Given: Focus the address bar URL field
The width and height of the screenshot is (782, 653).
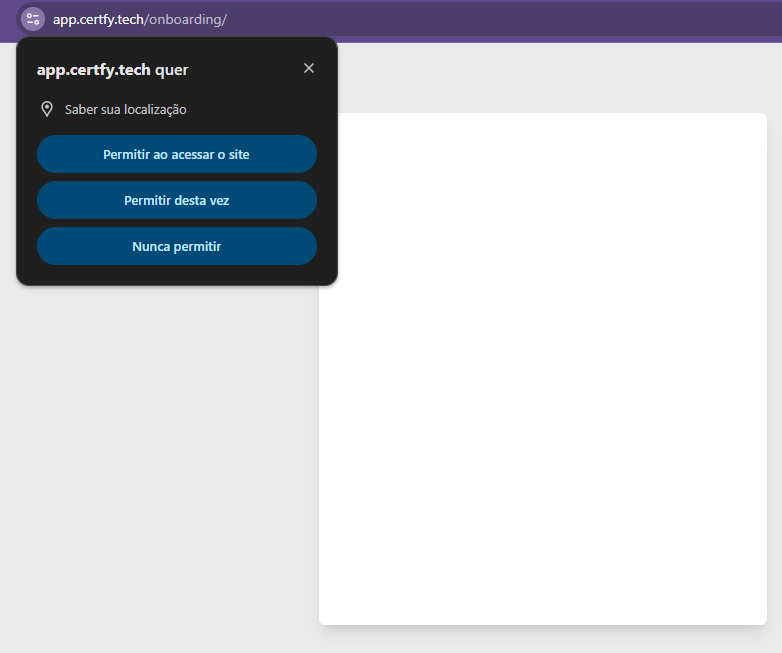Looking at the screenshot, I should click(x=400, y=19).
